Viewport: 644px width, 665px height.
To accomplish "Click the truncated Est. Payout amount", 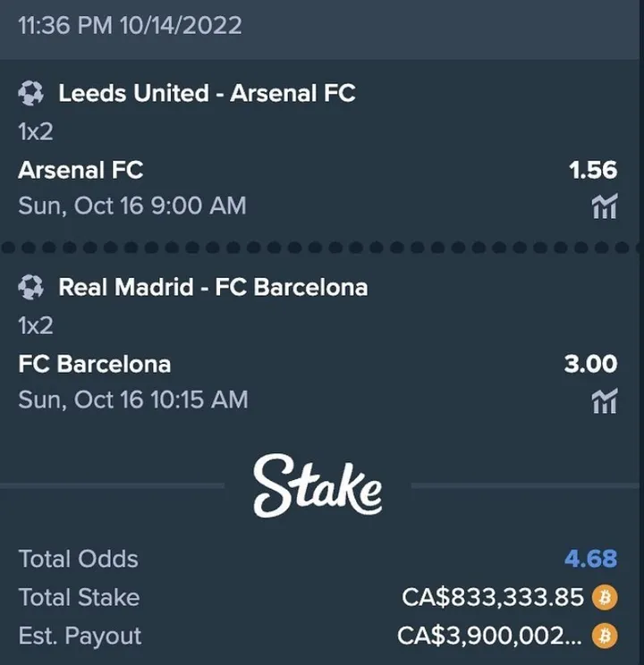I will pyautogui.click(x=490, y=636).
